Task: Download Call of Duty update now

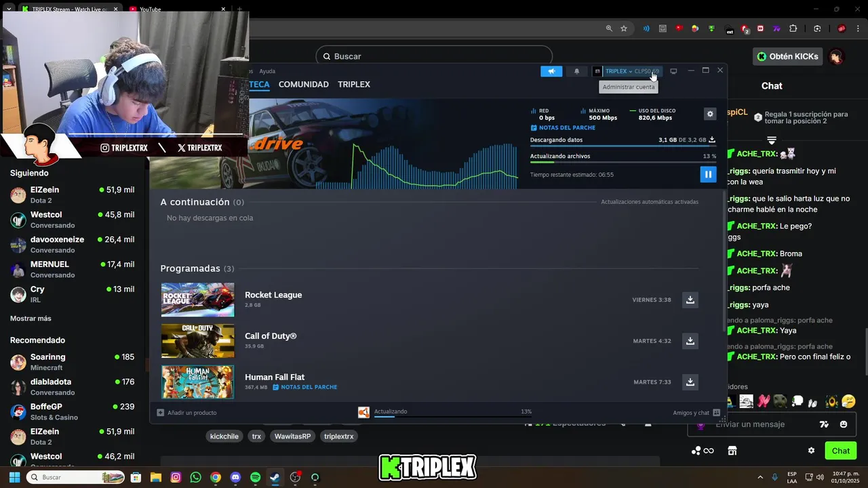Action: tap(690, 341)
